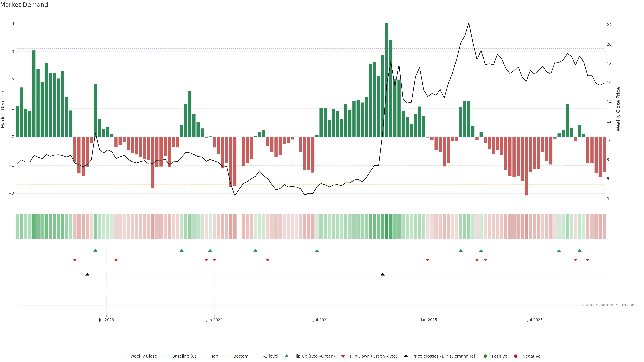Open the source: sharemaestro.com text

point(609,305)
